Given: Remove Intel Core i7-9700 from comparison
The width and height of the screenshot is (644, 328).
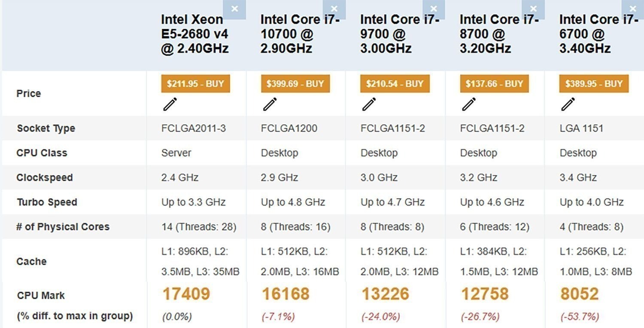Looking at the screenshot, I should (434, 9).
